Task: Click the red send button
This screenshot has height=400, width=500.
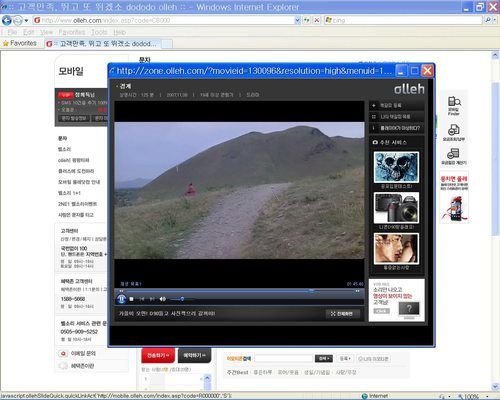Action: coord(158,356)
